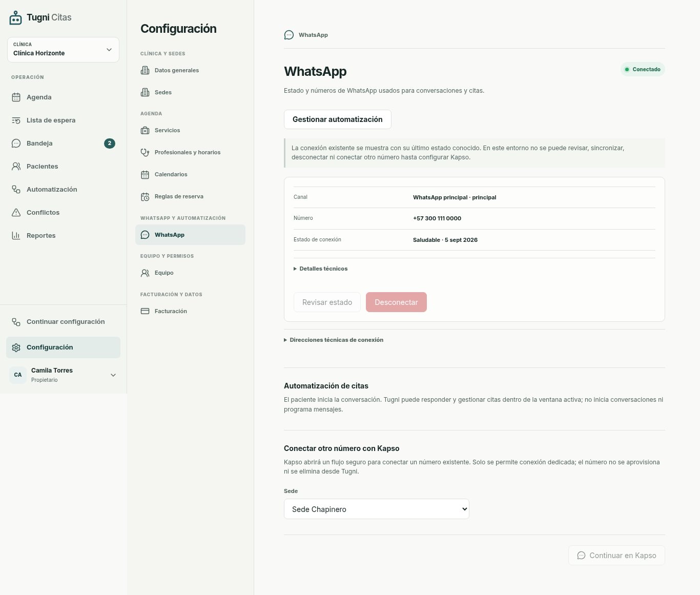Open Bandeja chat bubble icon
This screenshot has height=595, width=700.
pyautogui.click(x=16, y=143)
